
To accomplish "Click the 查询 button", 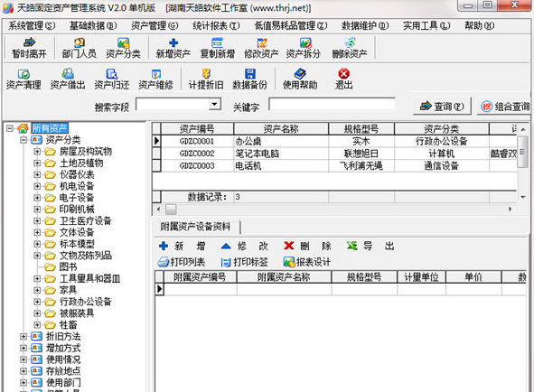I will (x=442, y=107).
